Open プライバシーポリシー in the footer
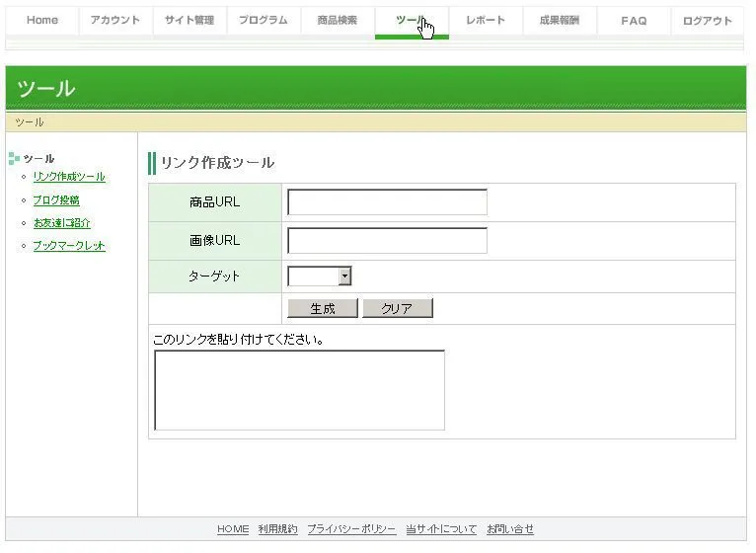The image size is (756, 553). [351, 529]
